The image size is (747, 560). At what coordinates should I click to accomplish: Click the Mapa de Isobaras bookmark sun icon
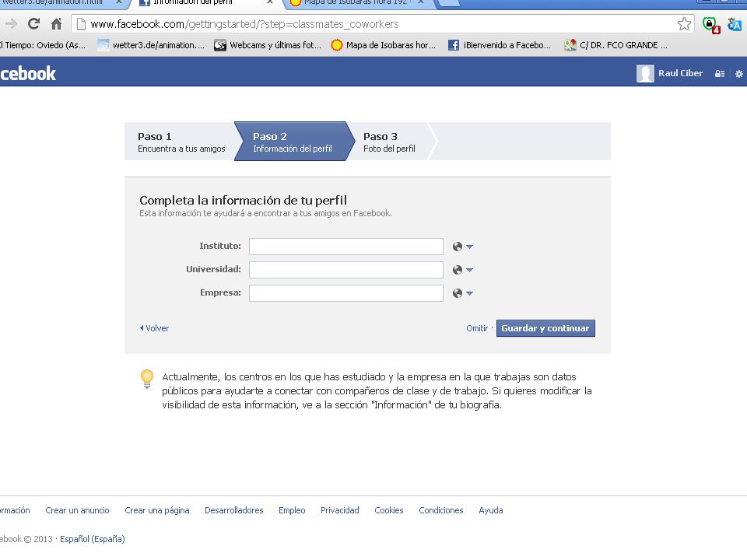pyautogui.click(x=336, y=45)
